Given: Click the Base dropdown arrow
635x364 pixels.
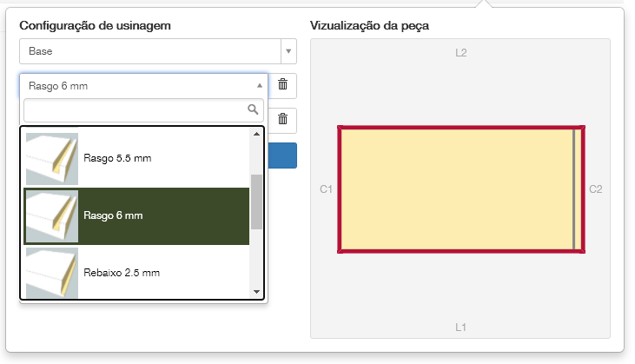Looking at the screenshot, I should pyautogui.click(x=288, y=51).
